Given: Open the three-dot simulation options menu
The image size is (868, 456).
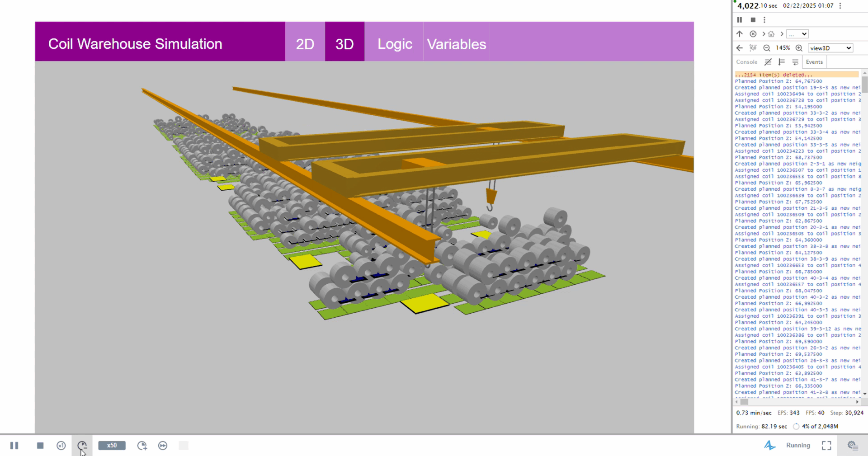Looking at the screenshot, I should 764,20.
